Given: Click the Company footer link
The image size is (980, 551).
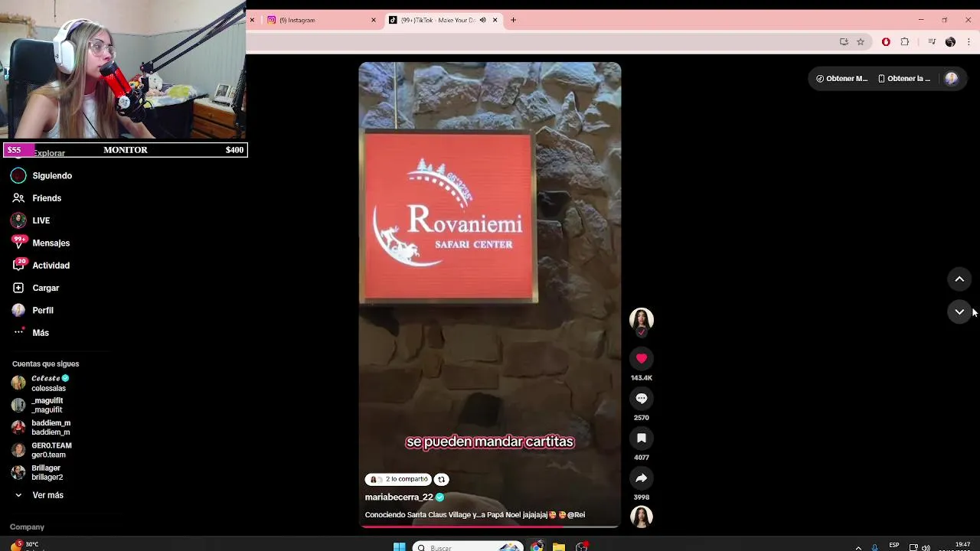Looking at the screenshot, I should [27, 527].
